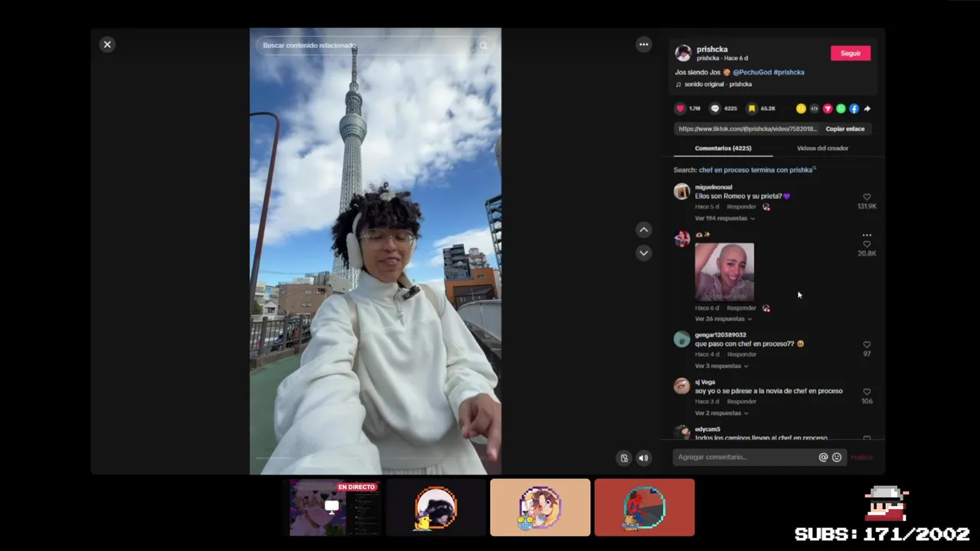This screenshot has width=980, height=551.
Task: Expand Ver 2 respuestas replies
Action: click(721, 413)
